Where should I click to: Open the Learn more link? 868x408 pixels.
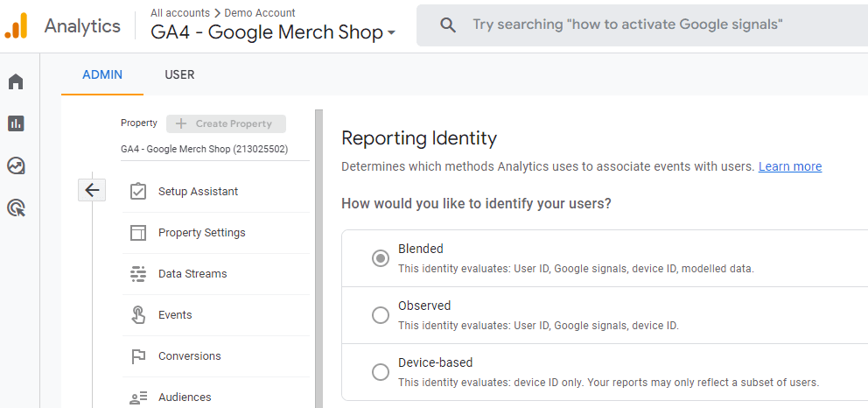tap(789, 166)
